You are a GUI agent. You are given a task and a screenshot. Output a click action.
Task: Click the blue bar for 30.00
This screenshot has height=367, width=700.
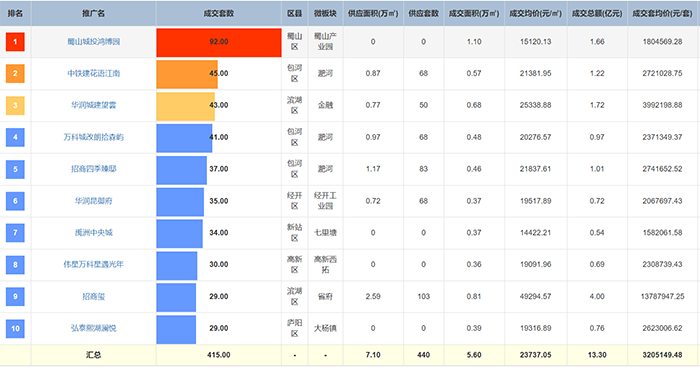(177, 265)
